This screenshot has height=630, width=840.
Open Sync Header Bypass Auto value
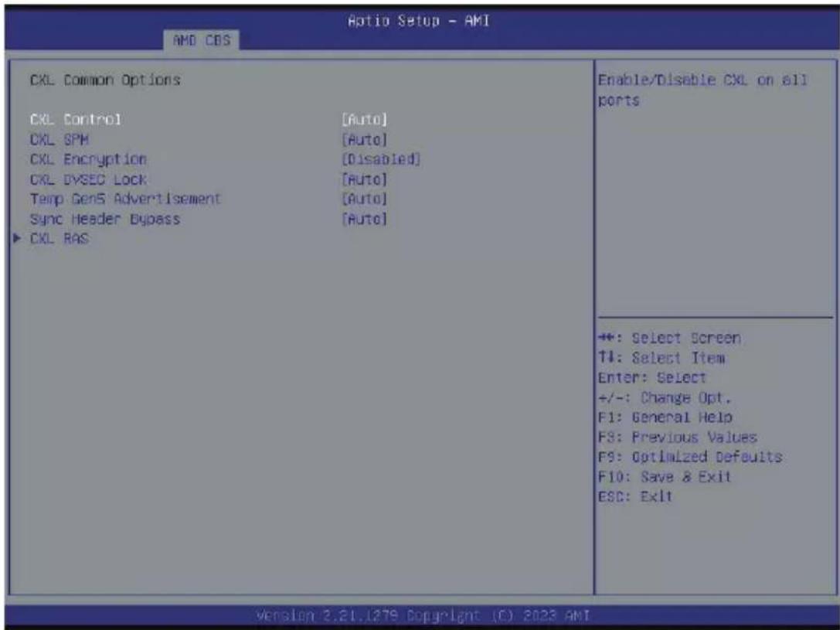pos(364,219)
